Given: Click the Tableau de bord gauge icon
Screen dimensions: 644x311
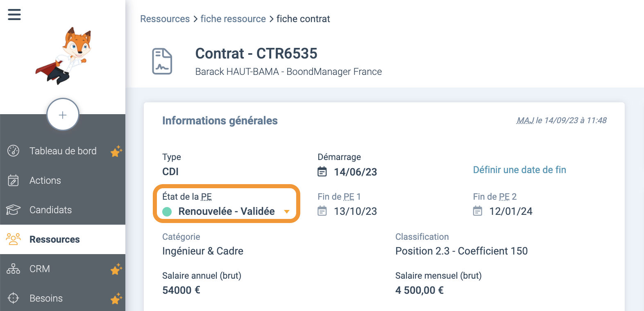Looking at the screenshot, I should click(14, 151).
